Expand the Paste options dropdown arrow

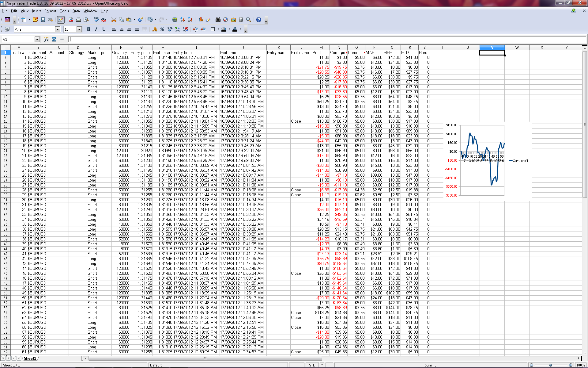point(134,20)
